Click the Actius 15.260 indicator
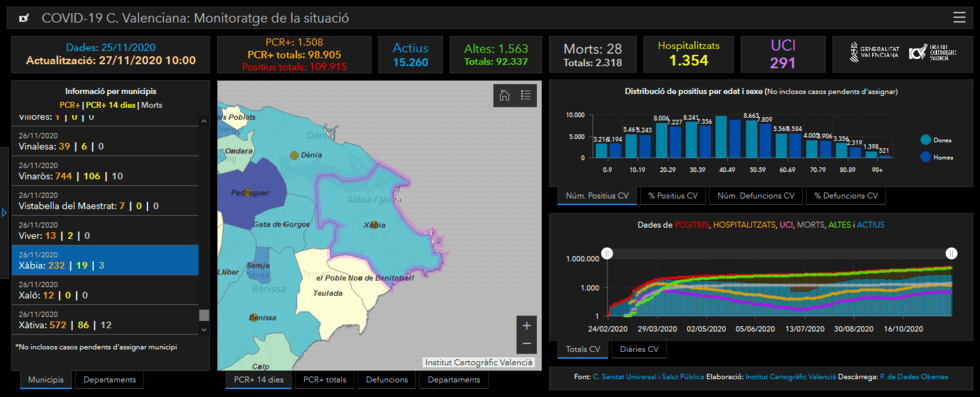 click(x=410, y=54)
